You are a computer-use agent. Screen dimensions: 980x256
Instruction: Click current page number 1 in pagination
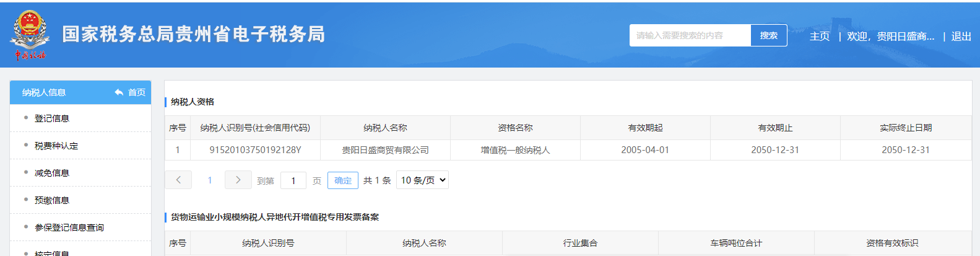[x=210, y=180]
